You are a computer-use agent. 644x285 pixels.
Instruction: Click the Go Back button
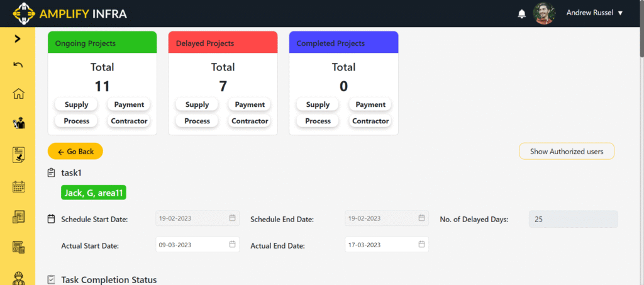pos(75,152)
